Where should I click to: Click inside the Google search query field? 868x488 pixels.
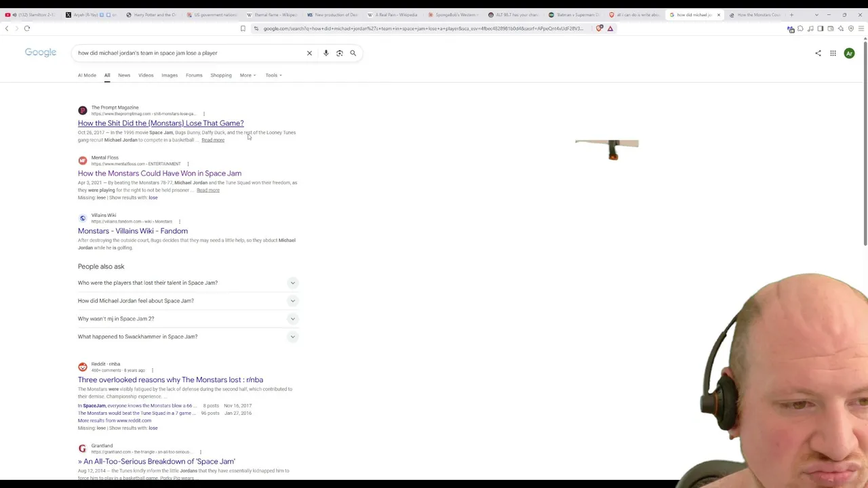190,53
